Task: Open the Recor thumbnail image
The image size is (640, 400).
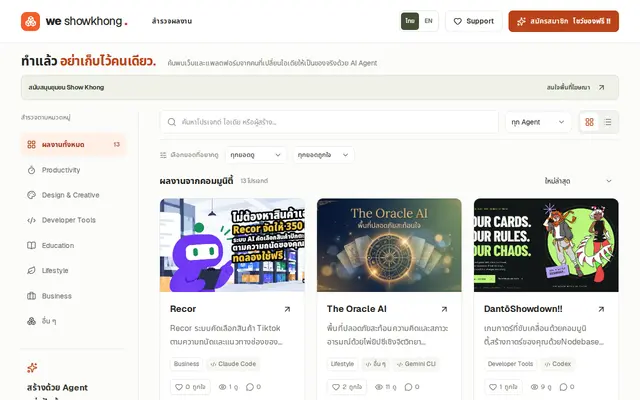Action: coord(232,245)
